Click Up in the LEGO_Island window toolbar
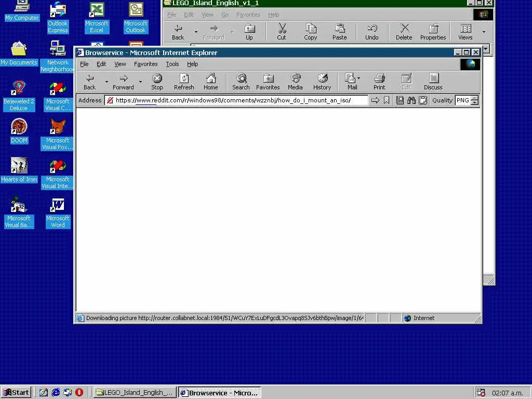Viewport: 532px width, 399px height. tap(249, 32)
